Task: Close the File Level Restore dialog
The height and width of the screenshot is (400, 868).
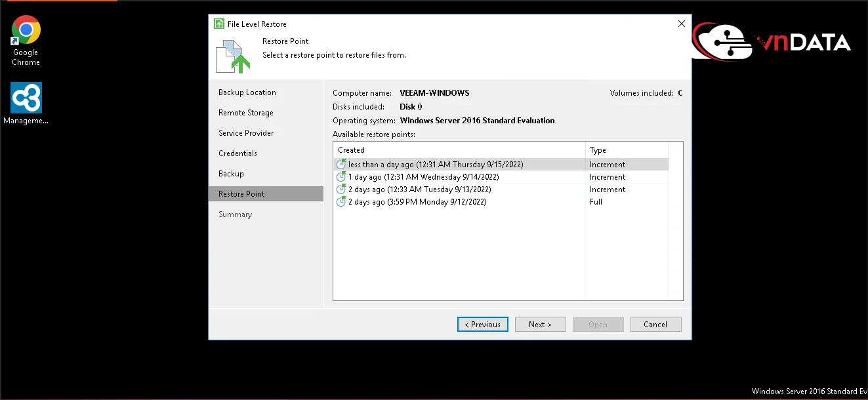Action: [x=681, y=24]
